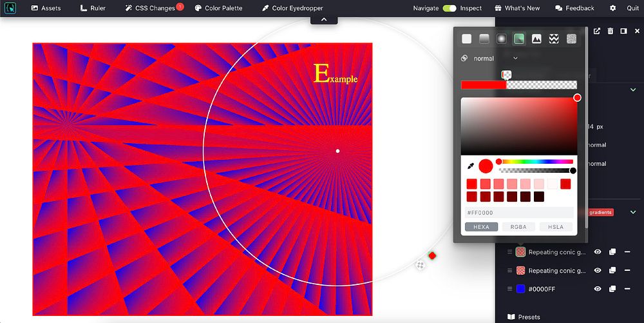Screen dimensions: 644x323
Task: Choose radial gradient background type
Action: (502, 39)
